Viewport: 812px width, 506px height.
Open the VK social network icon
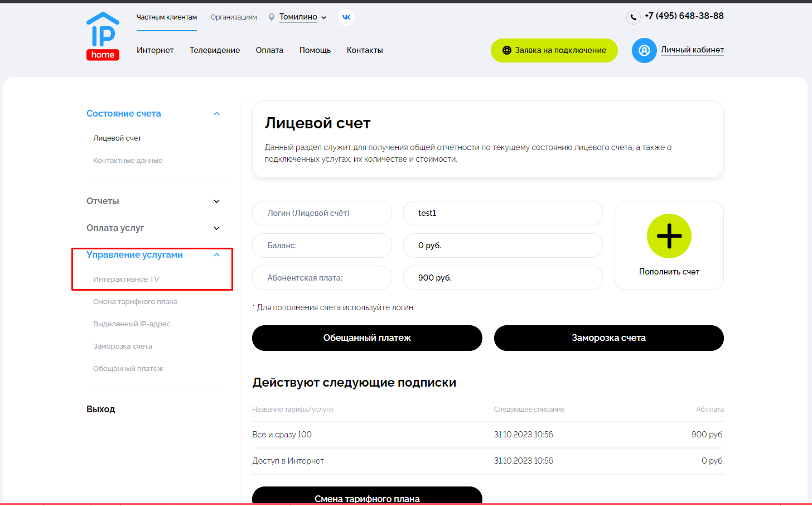(x=346, y=17)
